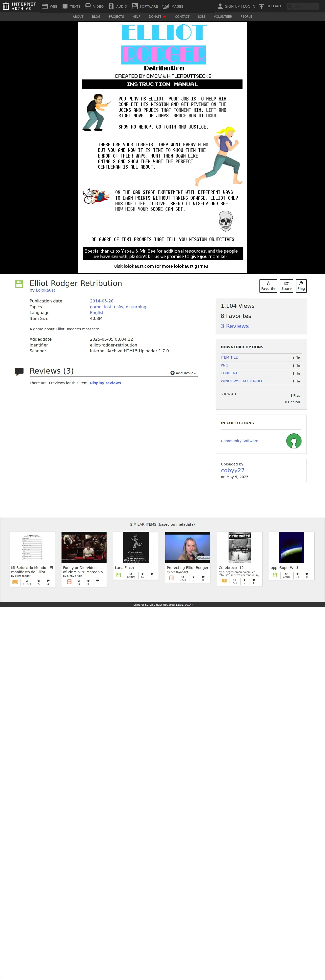Open the Blog link in the secondary nav
Image resolution: width=325 pixels, height=980 pixels.
click(96, 17)
